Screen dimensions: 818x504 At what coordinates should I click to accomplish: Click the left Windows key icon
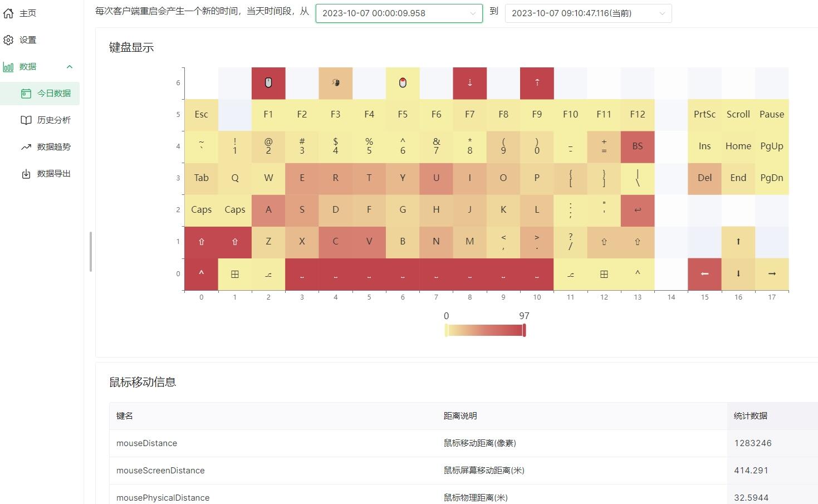click(235, 274)
